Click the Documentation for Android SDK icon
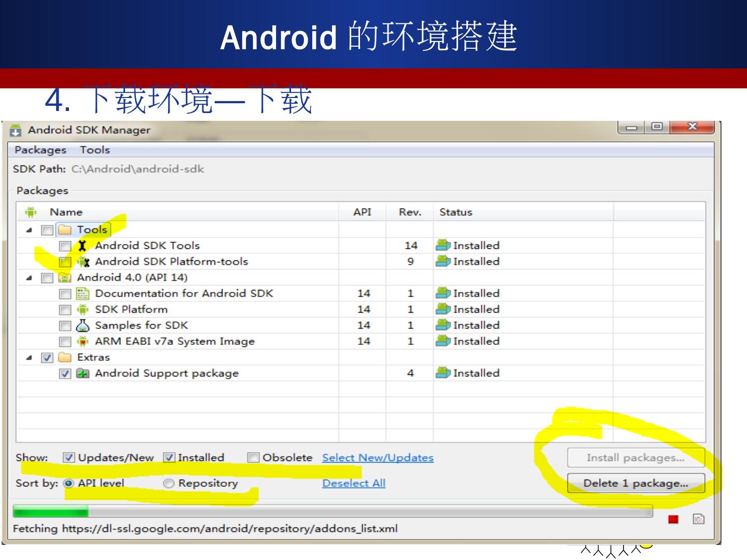 (x=82, y=294)
